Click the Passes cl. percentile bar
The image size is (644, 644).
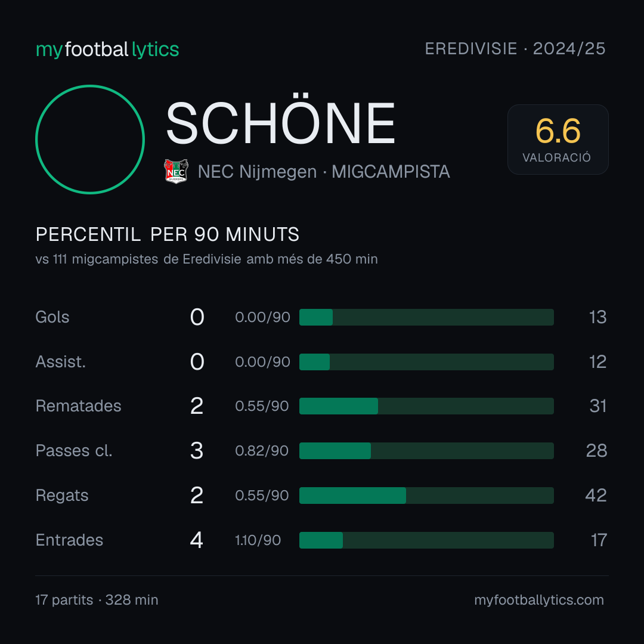pos(426,451)
